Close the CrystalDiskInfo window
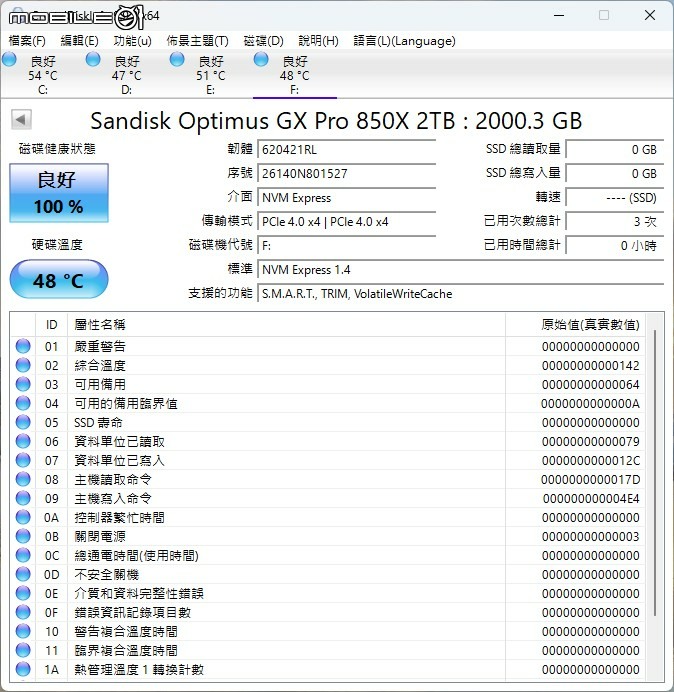The image size is (674, 692). tap(649, 15)
